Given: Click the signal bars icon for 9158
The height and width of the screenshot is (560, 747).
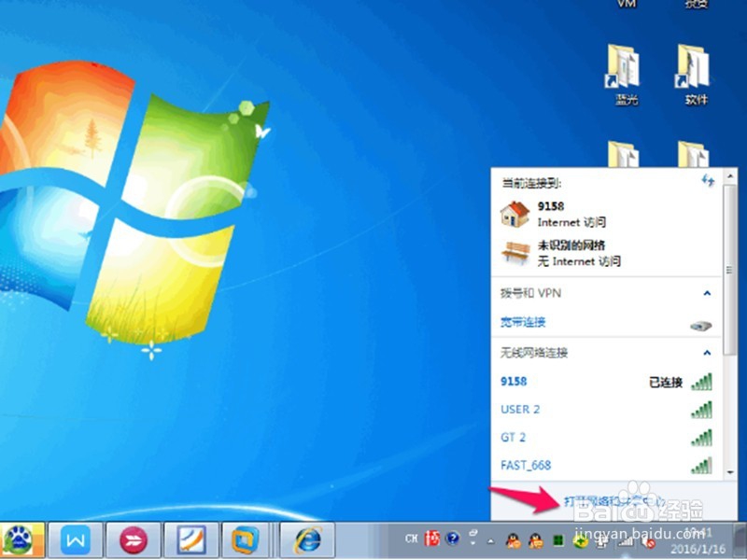Looking at the screenshot, I should click(x=702, y=382).
